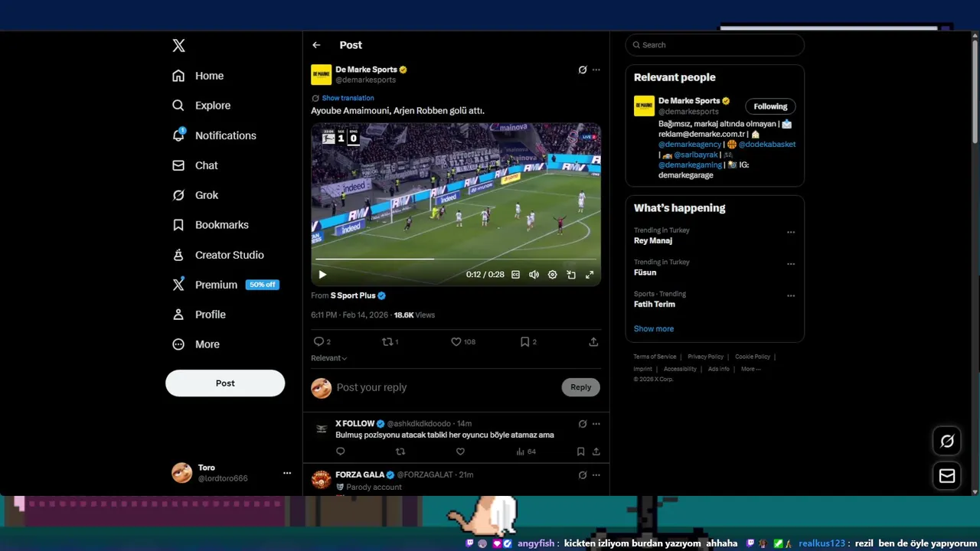
Task: Expand More in footer links
Action: coord(750,369)
